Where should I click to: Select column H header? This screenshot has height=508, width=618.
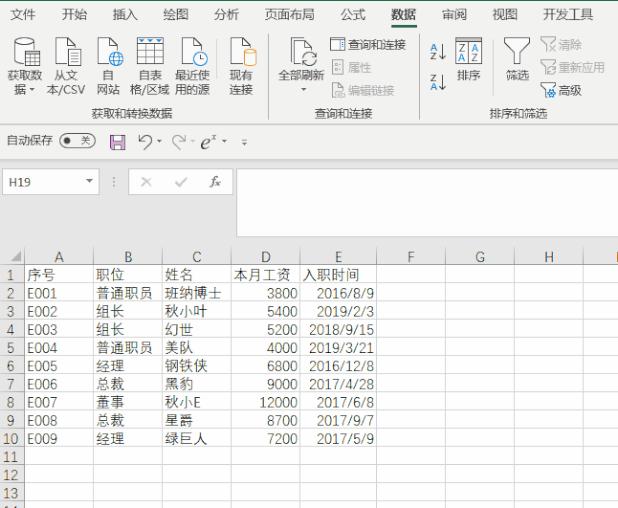pyautogui.click(x=549, y=257)
